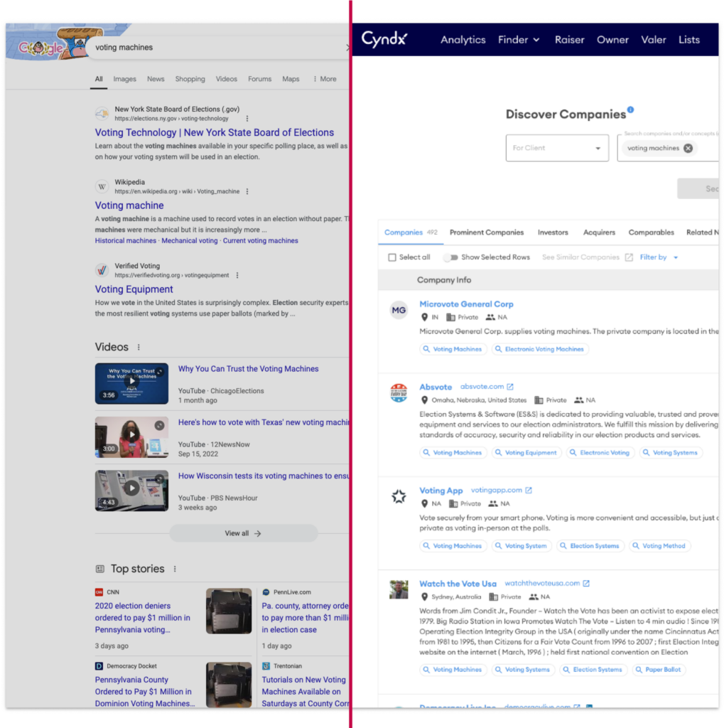Viewport: 724px width, 728px height.
Task: Open the Lists section
Action: coord(688,40)
